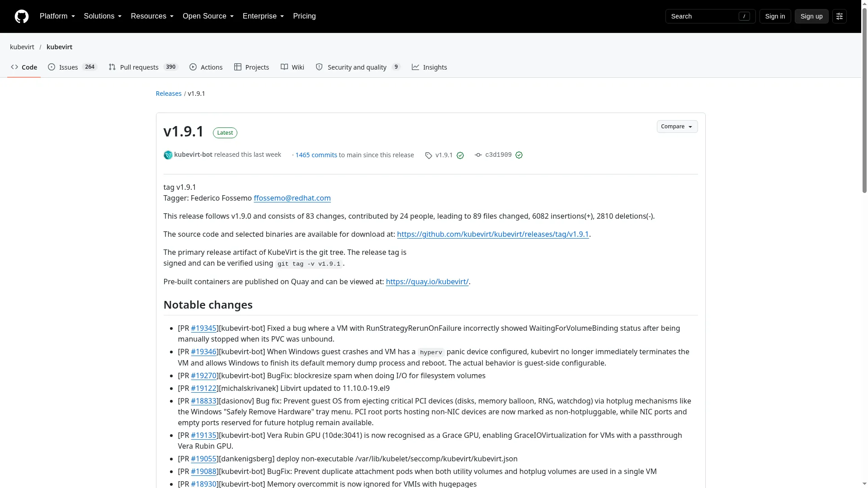This screenshot has width=868, height=488.
Task: Click the Search input field
Action: [710, 16]
